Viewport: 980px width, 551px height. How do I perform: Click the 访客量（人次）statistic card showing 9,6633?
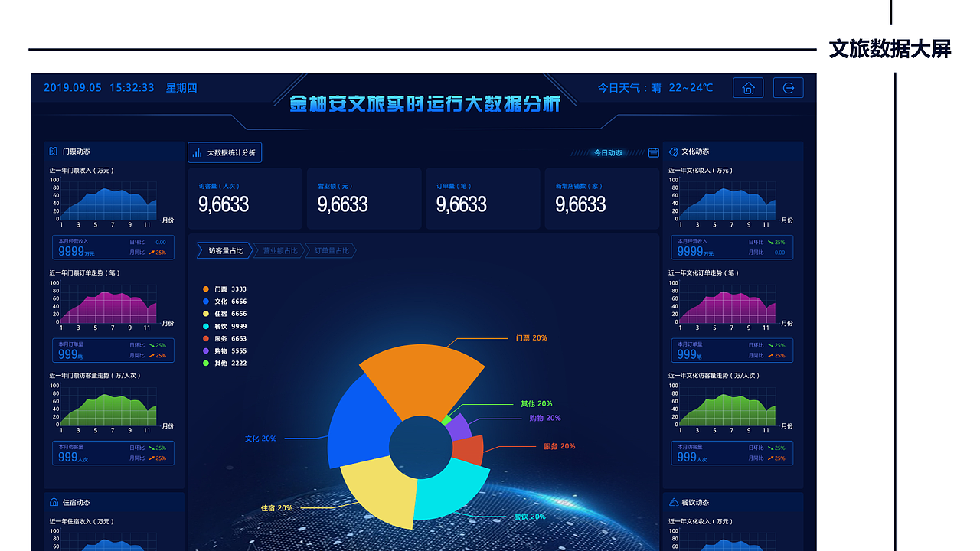tap(245, 198)
